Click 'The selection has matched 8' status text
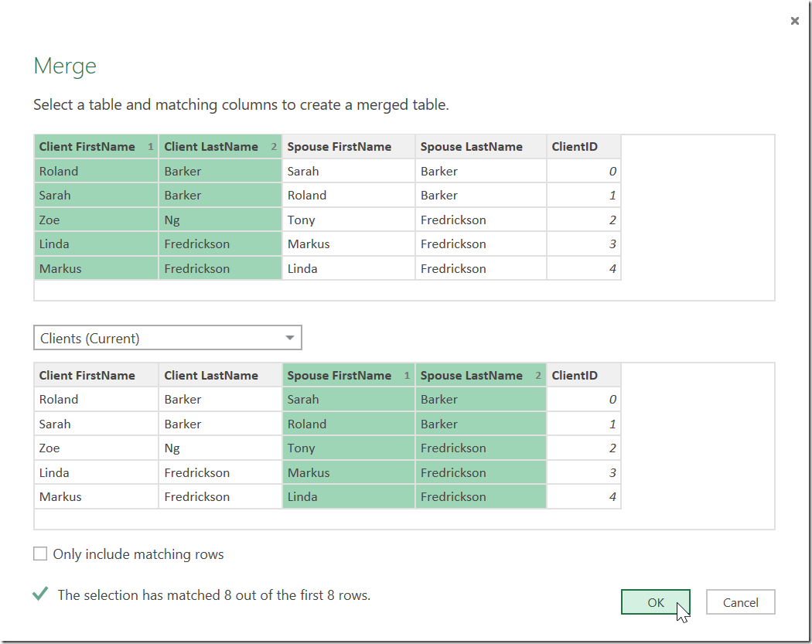The height and width of the screenshot is (644, 812). [214, 595]
